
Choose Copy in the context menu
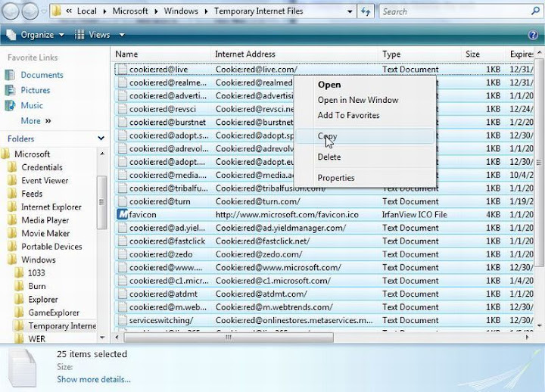pos(365,136)
